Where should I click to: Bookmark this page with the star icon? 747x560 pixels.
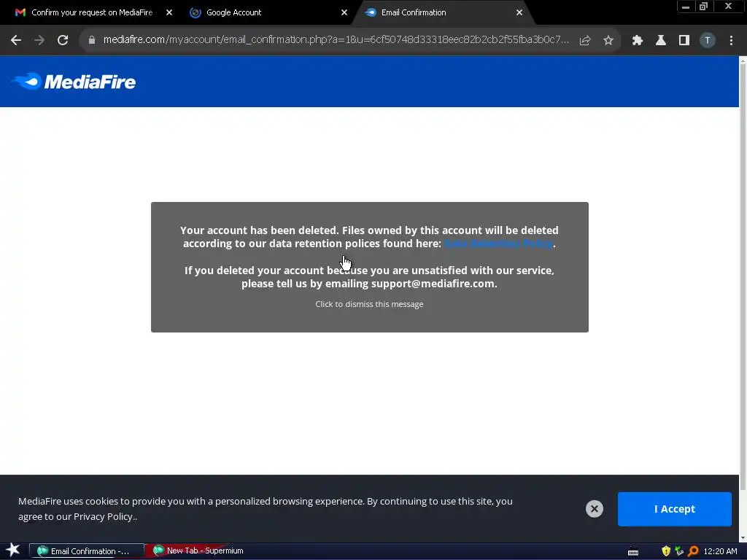608,41
